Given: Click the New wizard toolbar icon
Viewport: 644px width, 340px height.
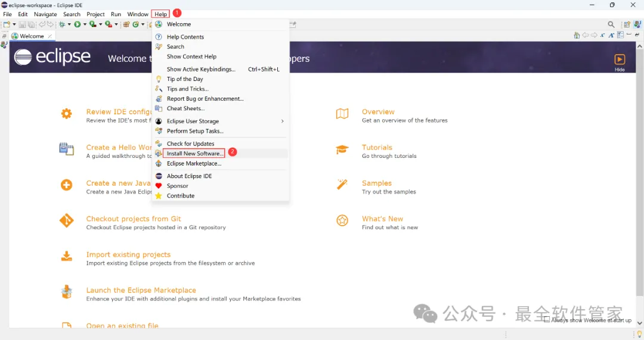Looking at the screenshot, I should [7, 24].
